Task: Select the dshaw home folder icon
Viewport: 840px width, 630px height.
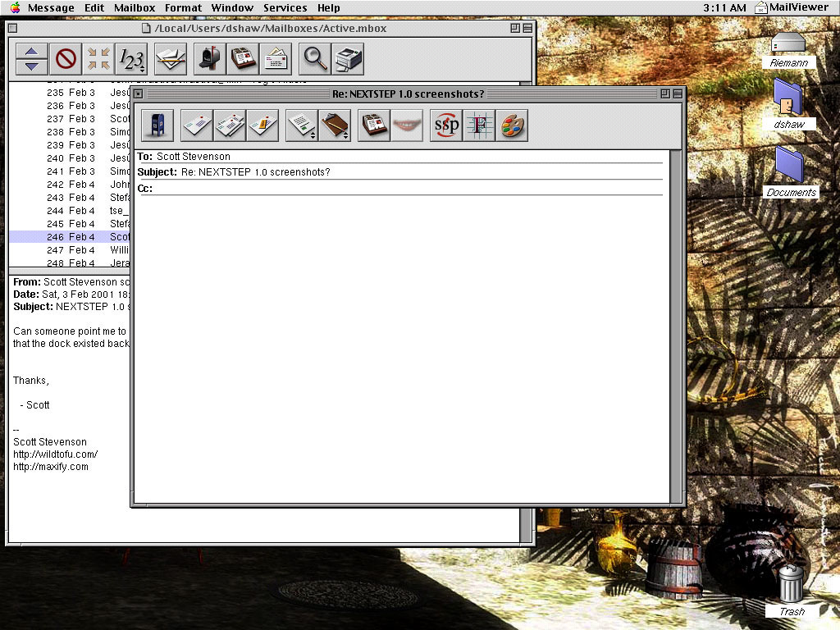Action: (788, 105)
